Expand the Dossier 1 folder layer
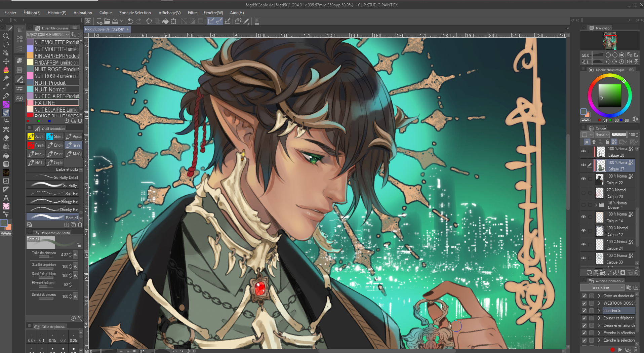 pos(596,205)
